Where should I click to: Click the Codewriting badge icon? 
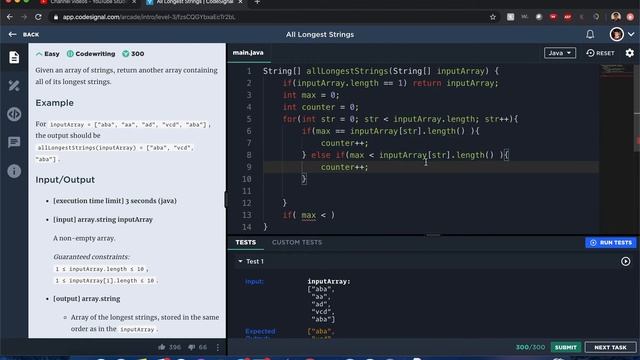[70, 54]
